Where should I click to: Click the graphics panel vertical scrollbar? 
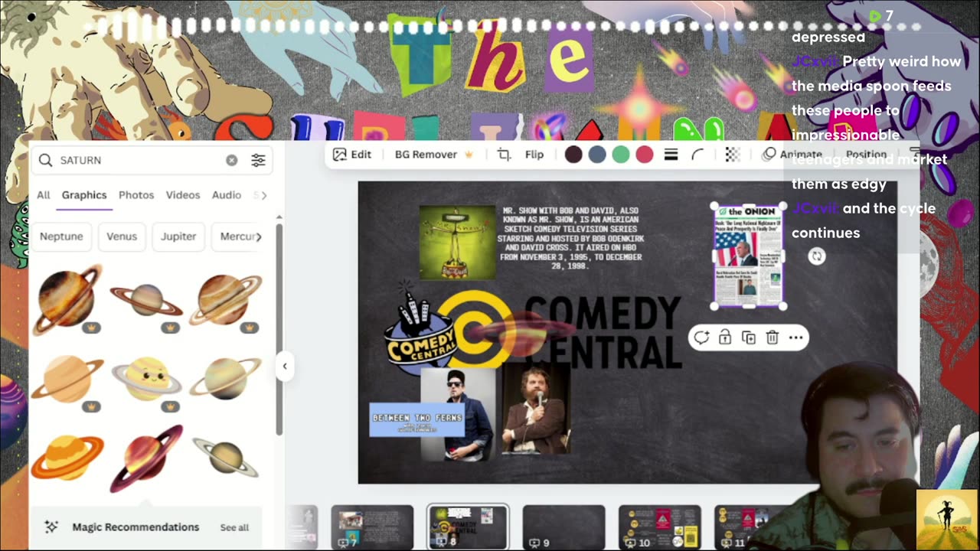(279, 329)
